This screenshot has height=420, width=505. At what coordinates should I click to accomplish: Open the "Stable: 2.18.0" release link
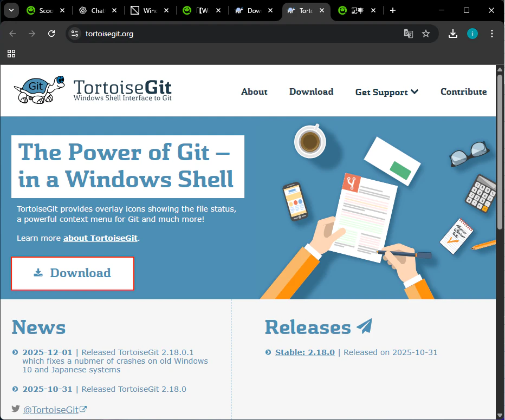click(305, 352)
